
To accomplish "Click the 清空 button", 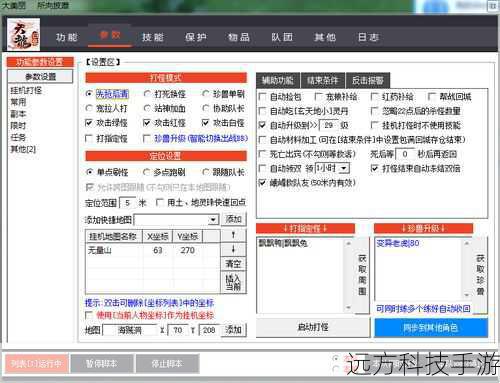I will (233, 264).
